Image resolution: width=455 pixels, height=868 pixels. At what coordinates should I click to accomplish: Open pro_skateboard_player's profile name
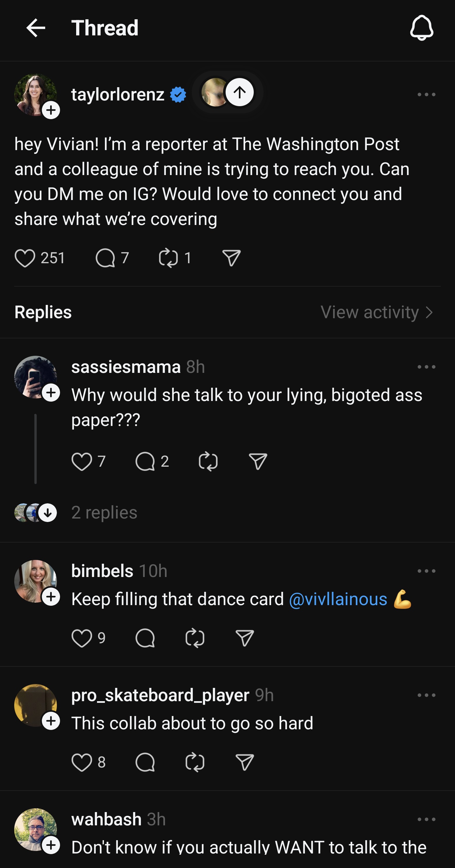[161, 695]
